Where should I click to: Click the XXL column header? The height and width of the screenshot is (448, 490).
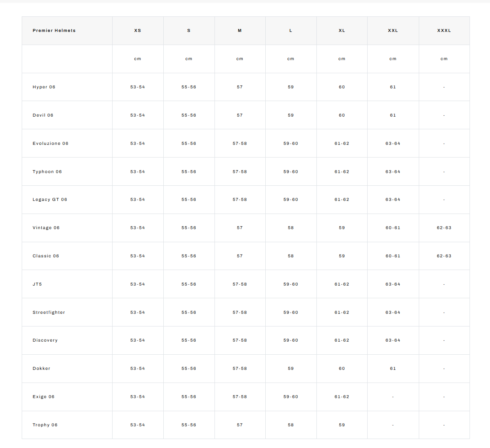coord(393,31)
